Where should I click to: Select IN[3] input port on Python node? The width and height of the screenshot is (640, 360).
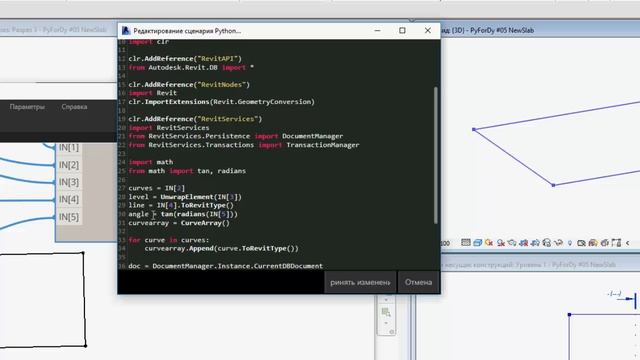click(69, 182)
